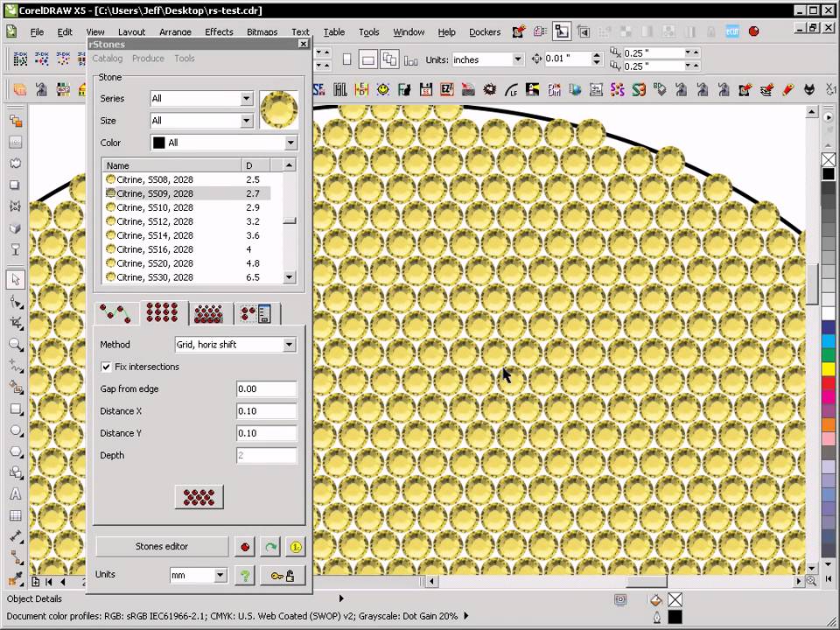Open the Size dropdown
The height and width of the screenshot is (630, 840).
247,121
